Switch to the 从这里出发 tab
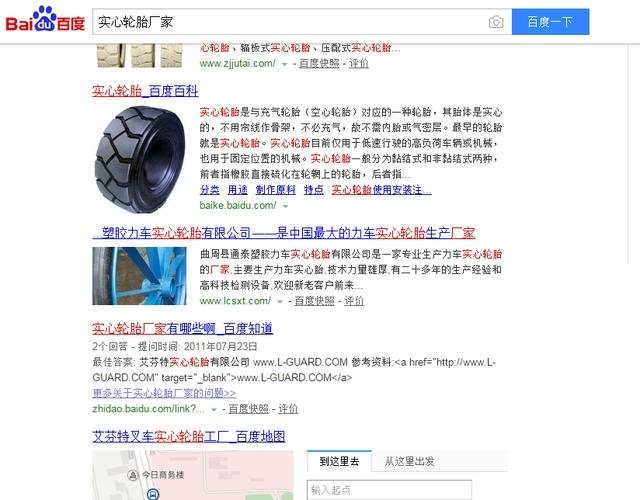The image size is (640, 500). [409, 461]
